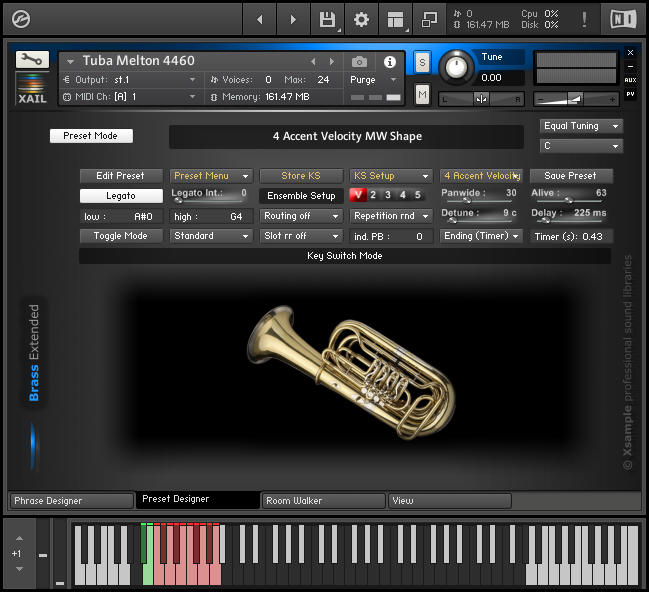
Task: Click the output volume slider
Action: 576,99
